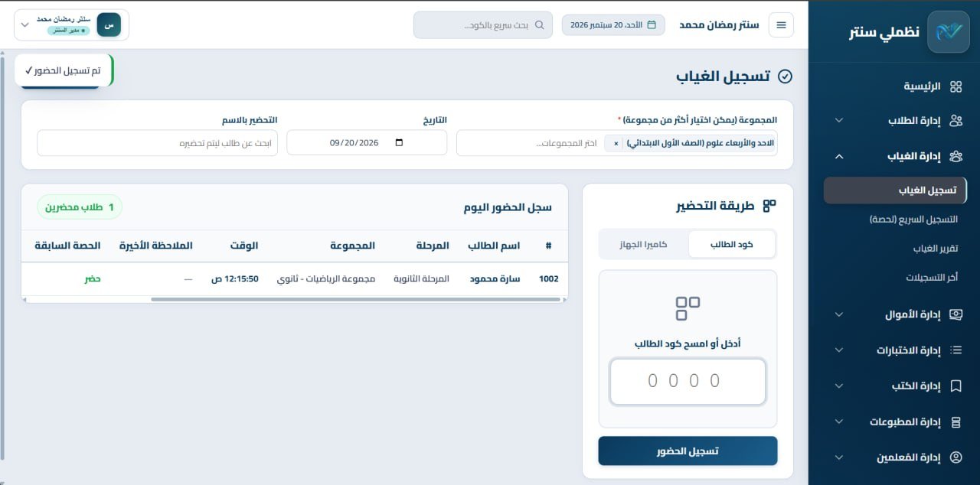Viewport: 980px width, 485px height.
Task: Click the time cell 12:15:50 ص
Action: pyautogui.click(x=235, y=279)
